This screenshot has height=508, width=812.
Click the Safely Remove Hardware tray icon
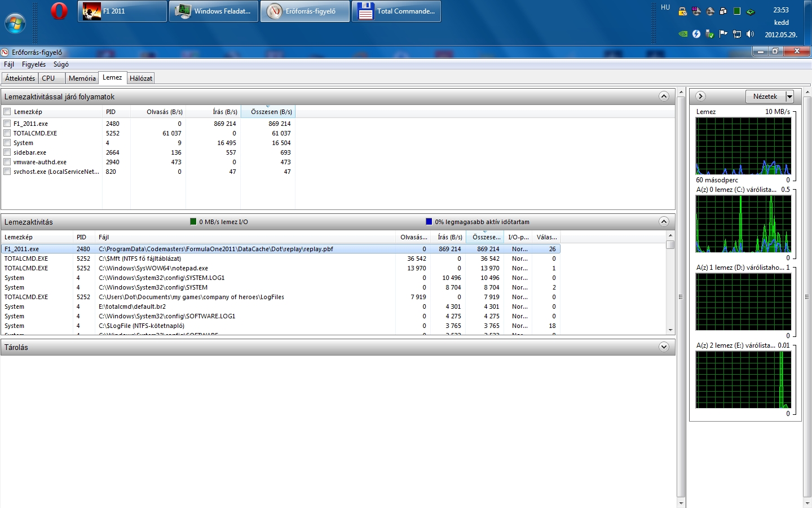coord(710,34)
